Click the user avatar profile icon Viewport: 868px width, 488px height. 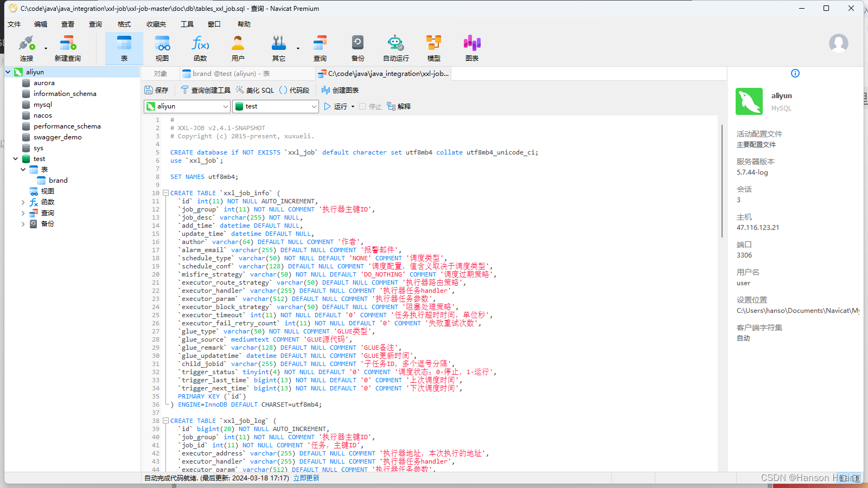838,43
